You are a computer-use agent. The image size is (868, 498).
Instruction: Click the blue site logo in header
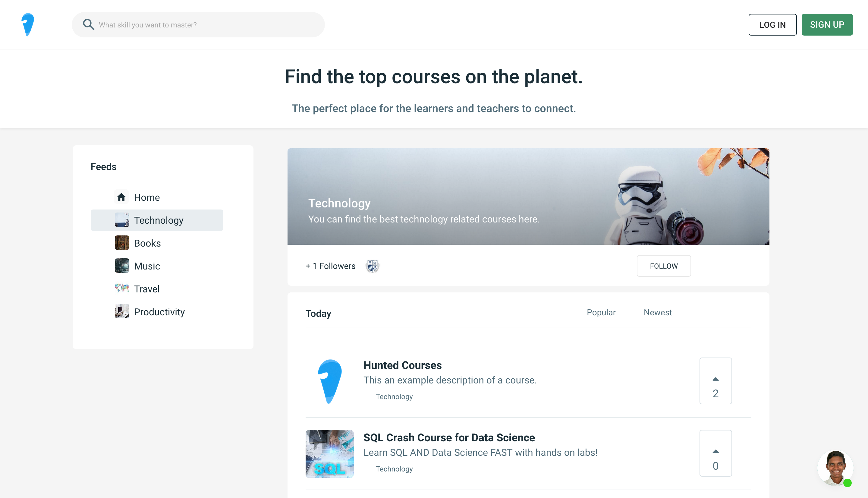28,25
